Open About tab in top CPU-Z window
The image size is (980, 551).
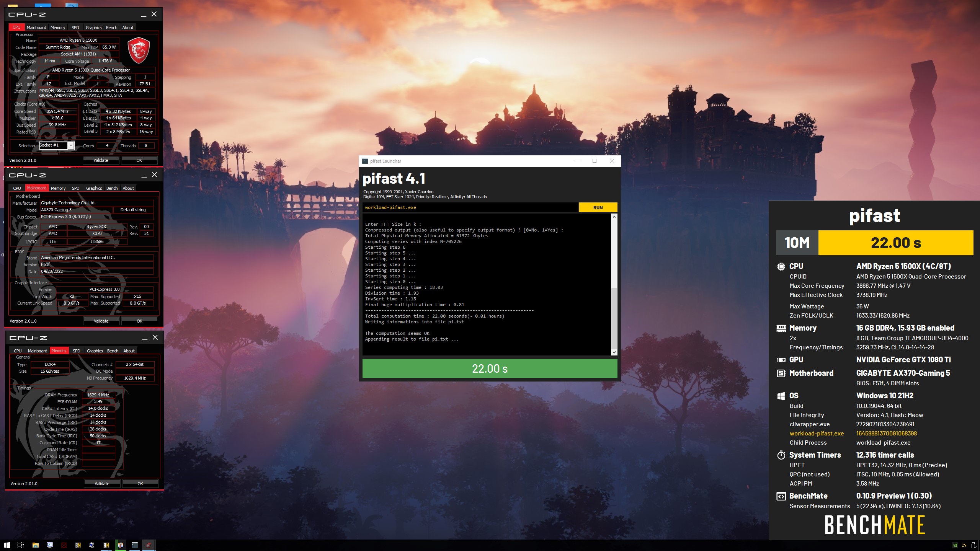[128, 28]
